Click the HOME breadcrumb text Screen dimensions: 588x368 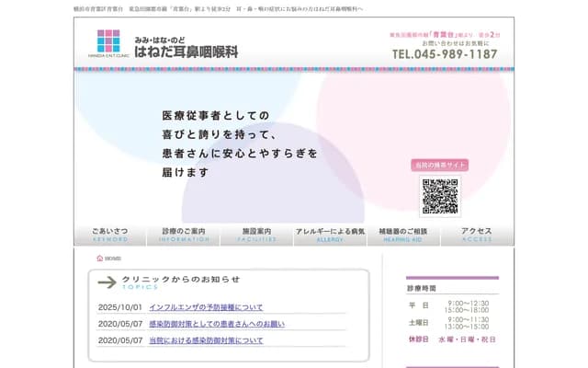pyautogui.click(x=113, y=259)
